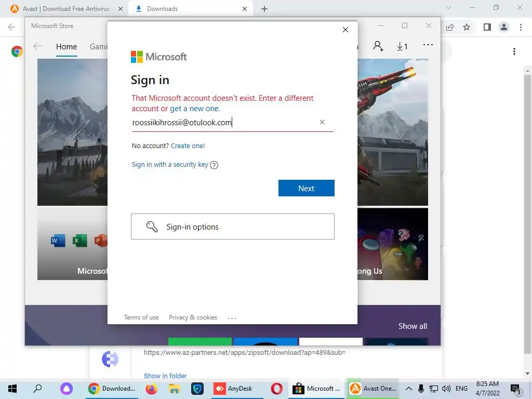532x399 pixels.
Task: Open the more options ellipsis in dialog footer
Action: coord(232,318)
